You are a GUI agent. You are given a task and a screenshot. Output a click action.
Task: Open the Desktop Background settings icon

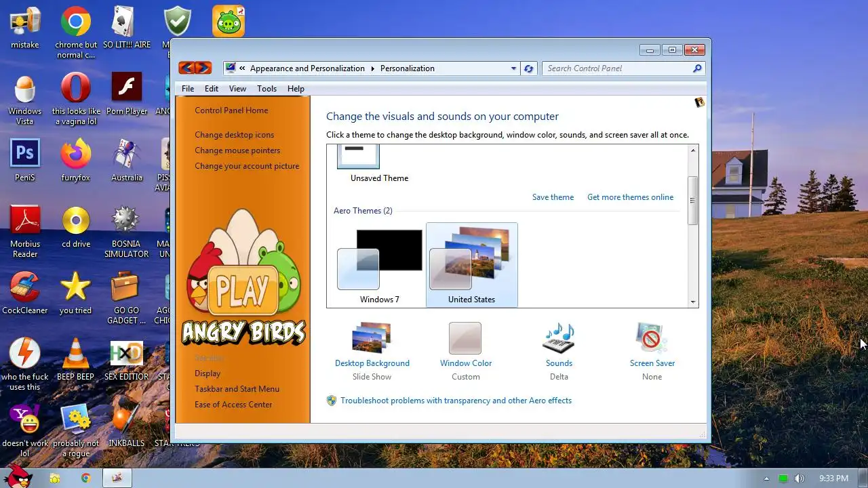coord(372,338)
